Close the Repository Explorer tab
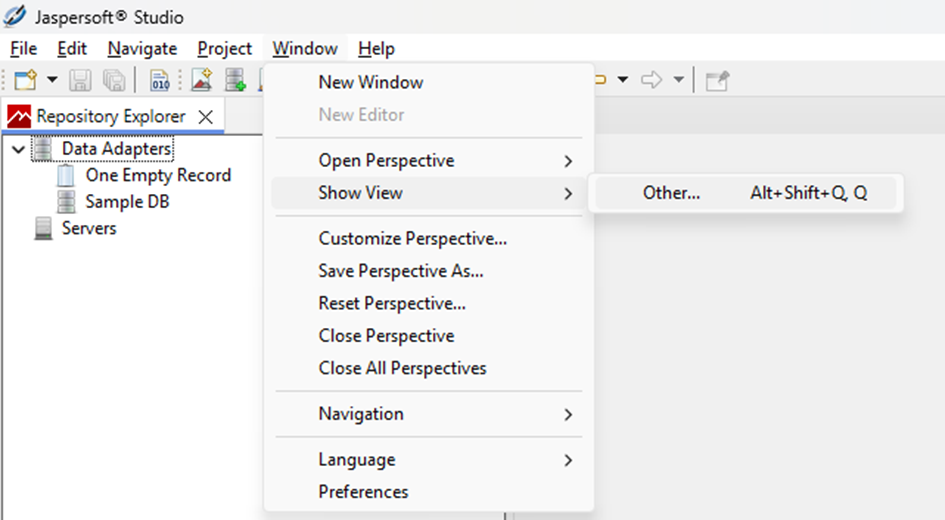945x520 pixels. click(x=206, y=116)
